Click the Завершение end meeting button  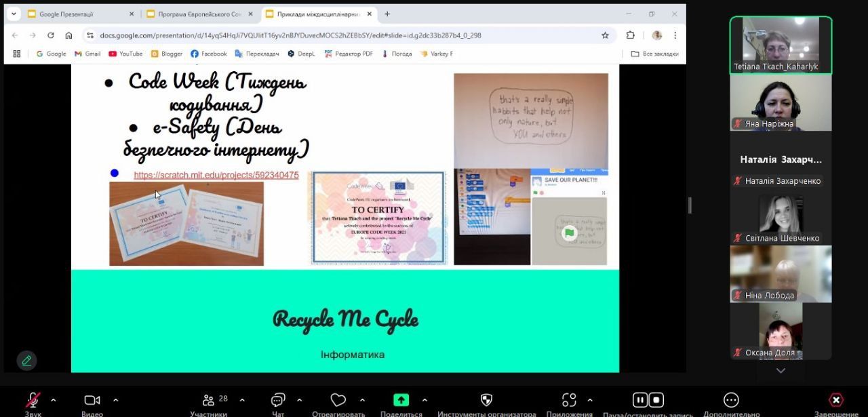[836, 400]
